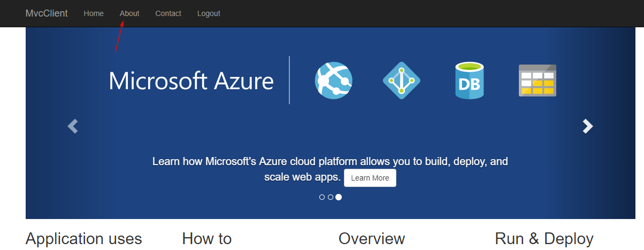Click the yellow table storage grid icon
Image resolution: width=644 pixels, height=250 pixels.
[x=538, y=81]
